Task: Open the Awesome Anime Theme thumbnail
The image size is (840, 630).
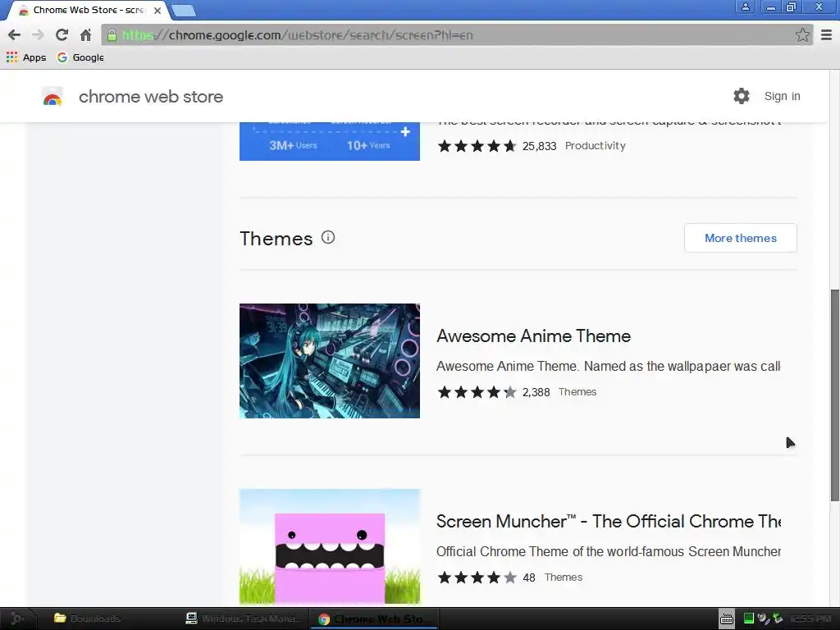Action: point(330,361)
